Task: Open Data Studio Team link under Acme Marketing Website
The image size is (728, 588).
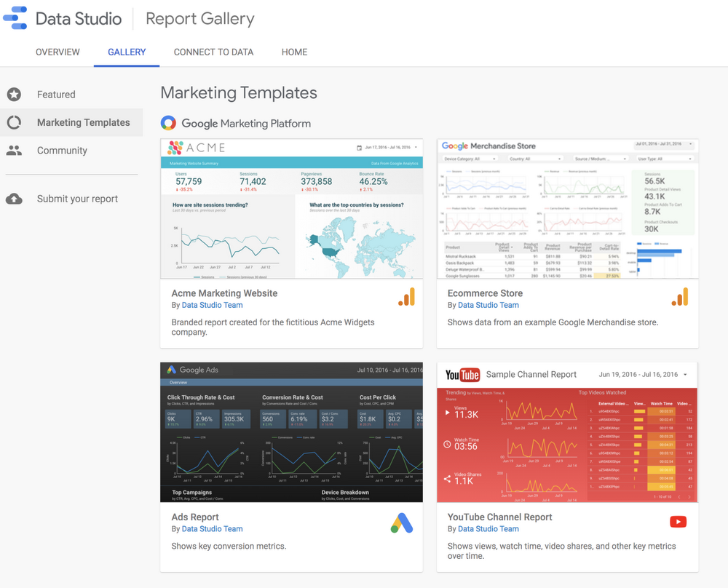Action: click(212, 305)
